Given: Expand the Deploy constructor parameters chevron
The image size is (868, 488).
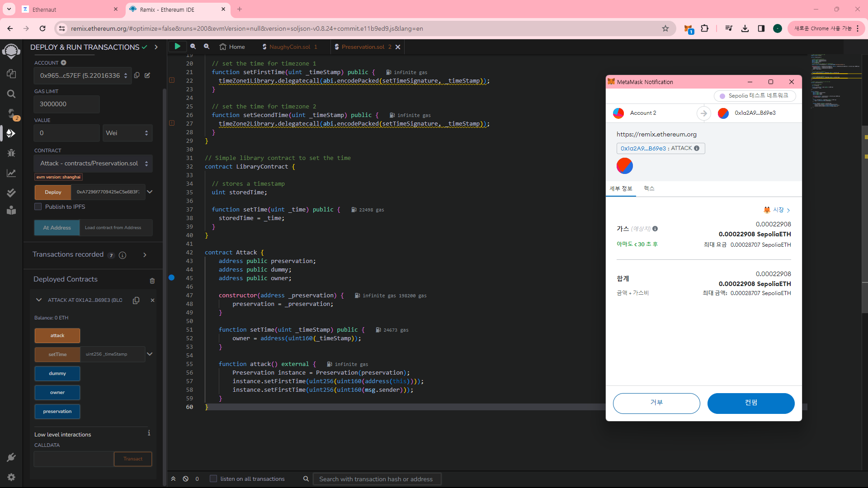Looking at the screenshot, I should pyautogui.click(x=150, y=192).
